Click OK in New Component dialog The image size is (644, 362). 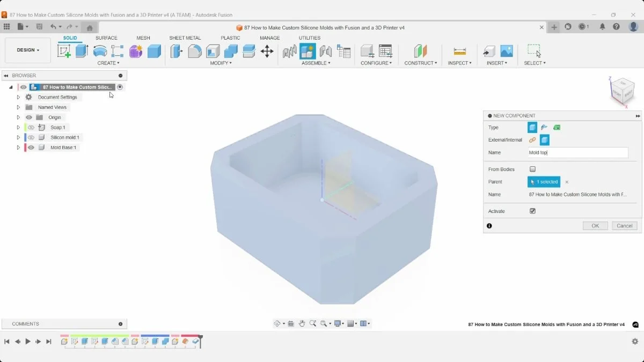click(x=595, y=226)
